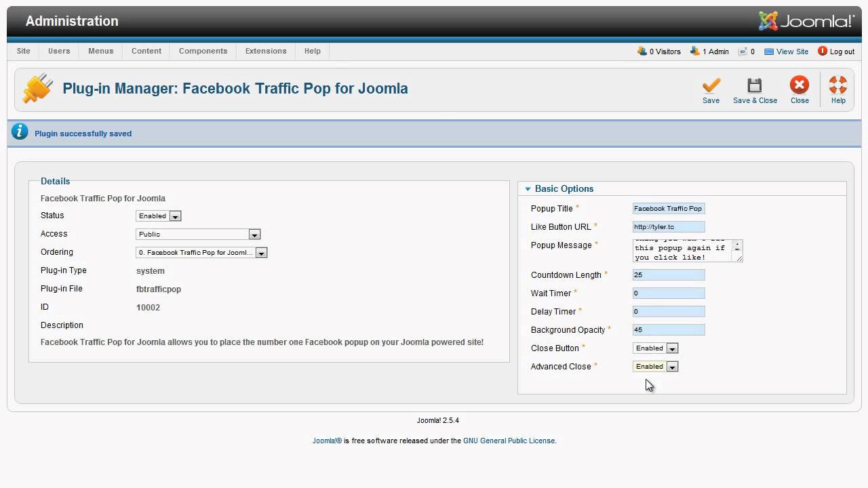Click the messages icon showing 0
868x488 pixels.
pyautogui.click(x=743, y=51)
